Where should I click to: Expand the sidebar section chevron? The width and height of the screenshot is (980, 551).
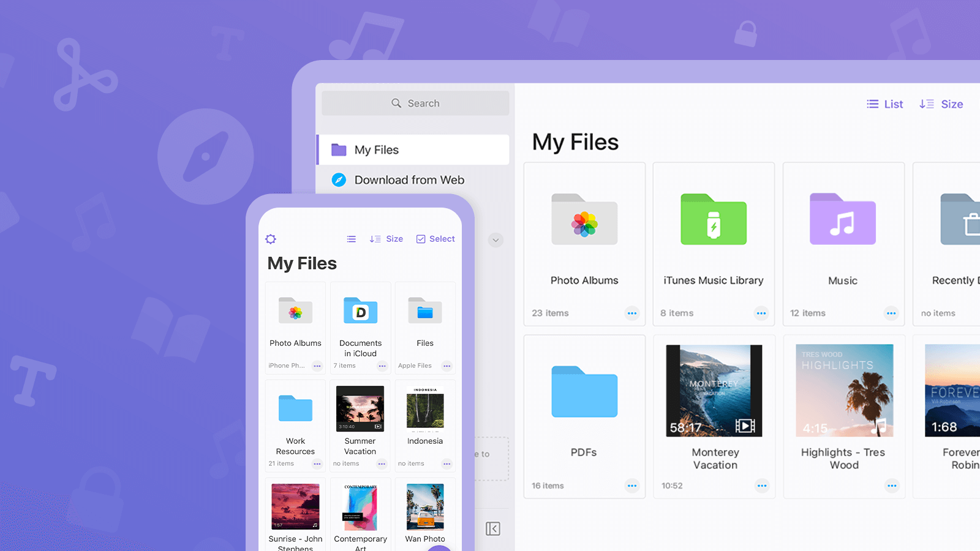496,240
